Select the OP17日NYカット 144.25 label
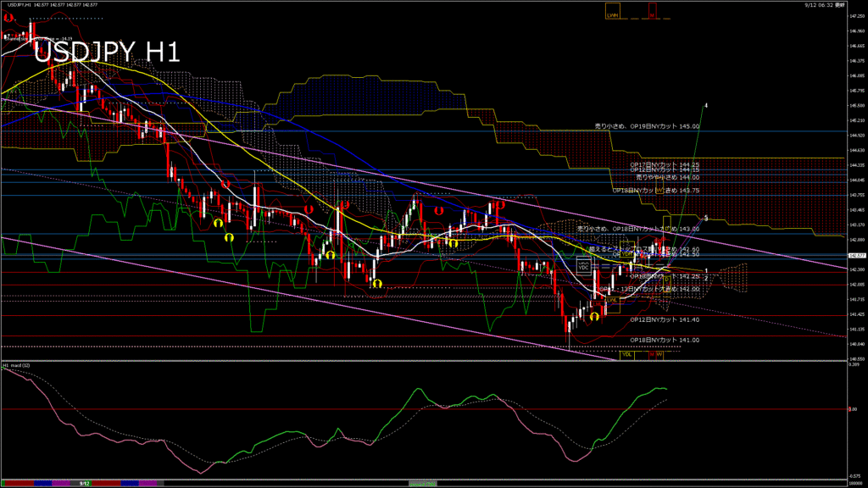 tap(664, 164)
